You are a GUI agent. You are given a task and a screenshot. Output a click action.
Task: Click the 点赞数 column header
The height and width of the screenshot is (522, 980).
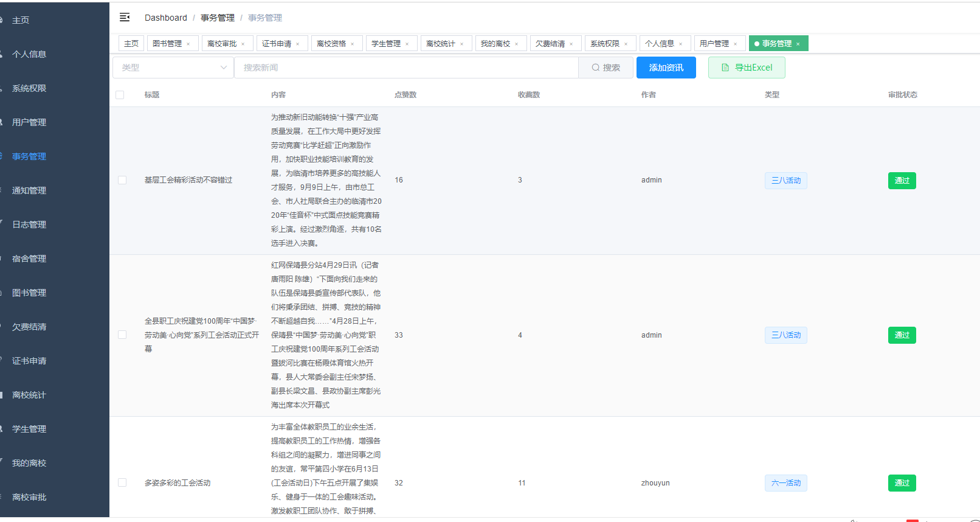click(x=405, y=95)
